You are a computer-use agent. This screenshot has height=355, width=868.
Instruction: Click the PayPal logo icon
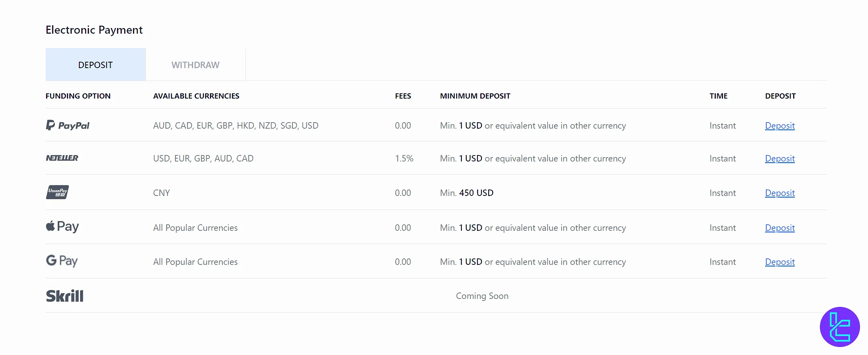point(67,125)
